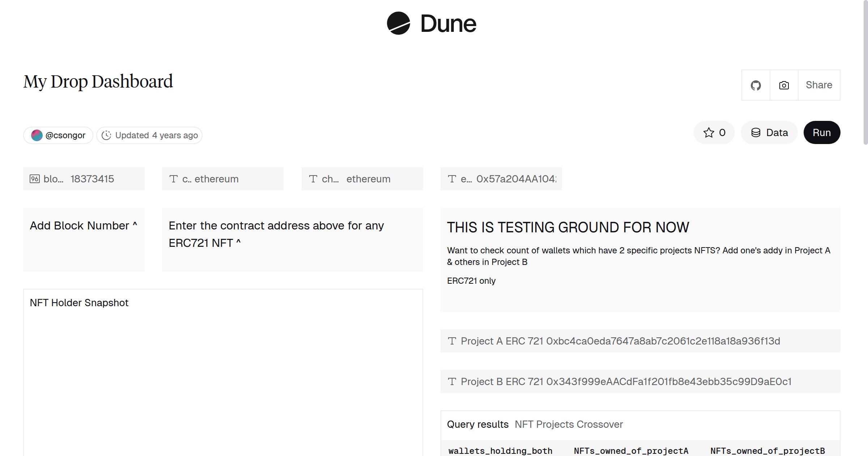Click the @csongor avatar icon
Viewport: 868px width, 456px height.
pos(37,135)
